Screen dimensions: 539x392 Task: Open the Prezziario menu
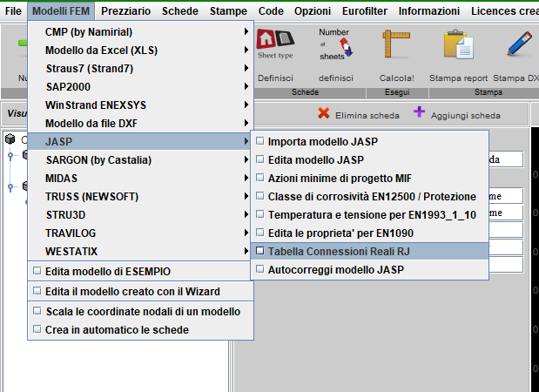click(125, 11)
